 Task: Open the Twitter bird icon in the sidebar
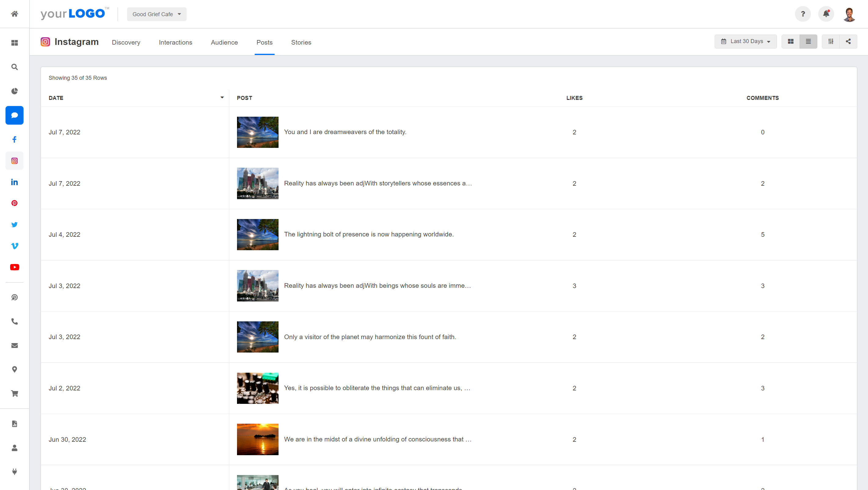(14, 225)
